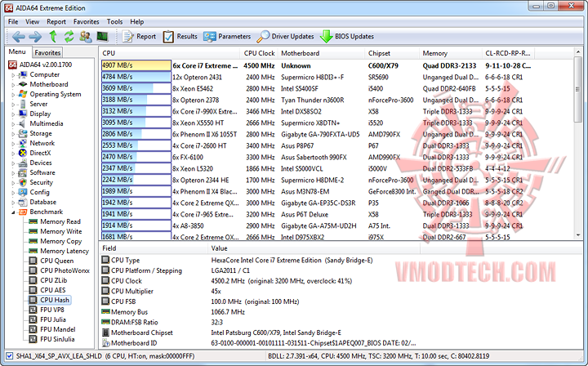588x366 pixels.
Task: Click the results list scroll up arrow
Action: point(578,52)
